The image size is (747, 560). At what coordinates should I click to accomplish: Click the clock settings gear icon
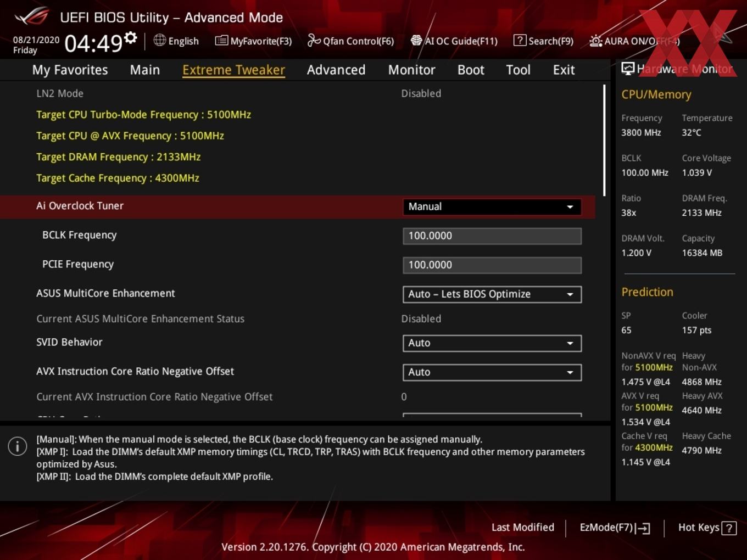point(131,37)
